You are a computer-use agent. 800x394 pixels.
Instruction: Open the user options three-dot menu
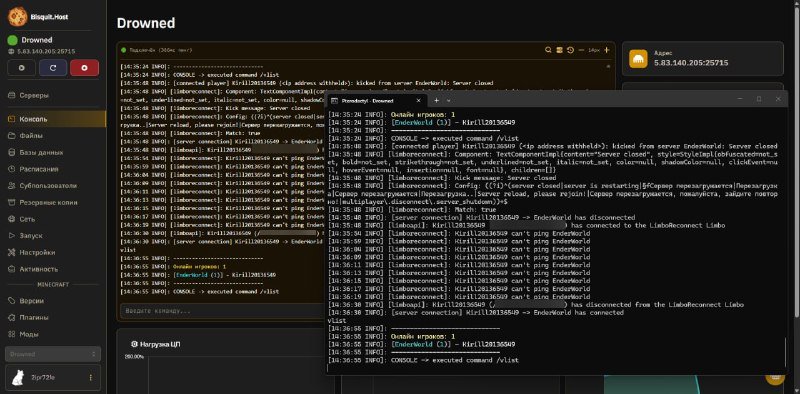point(91,378)
